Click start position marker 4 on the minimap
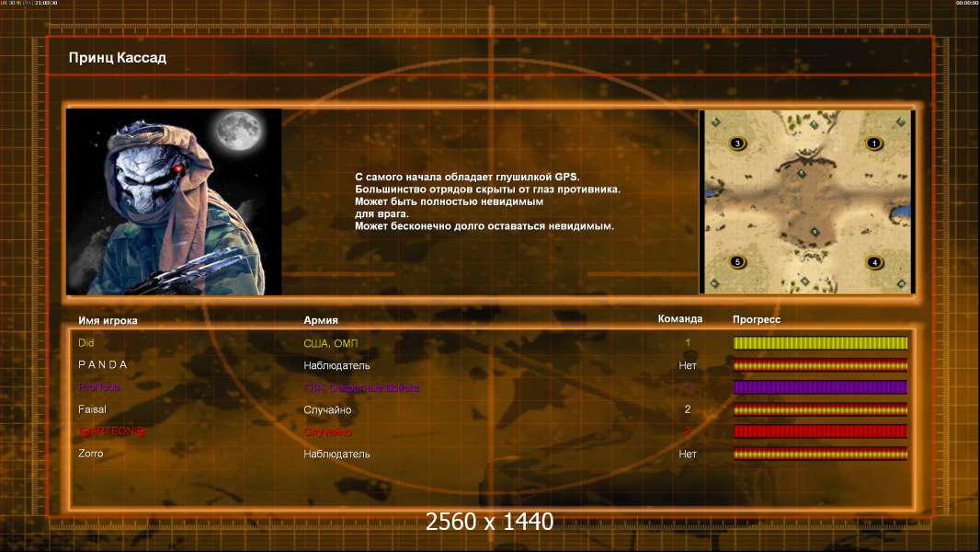980x552 pixels. click(874, 262)
